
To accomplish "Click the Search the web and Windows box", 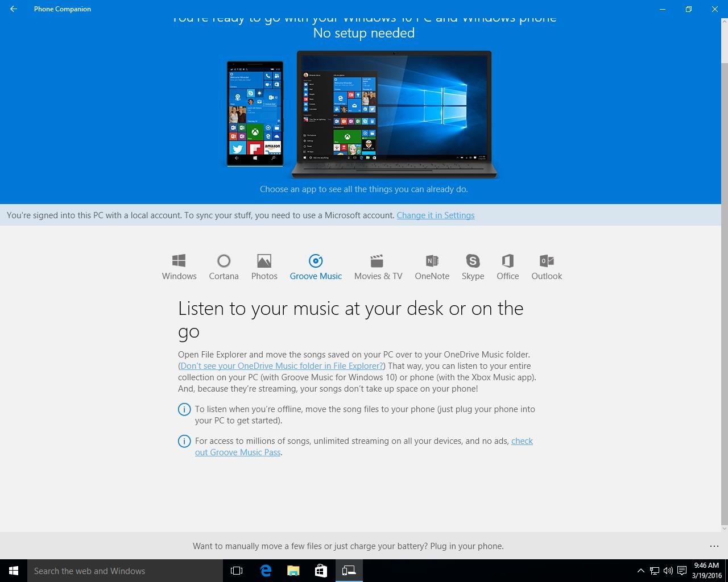I will point(125,571).
